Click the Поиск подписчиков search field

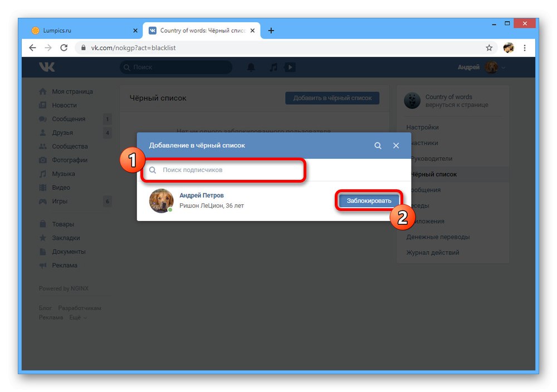[224, 170]
